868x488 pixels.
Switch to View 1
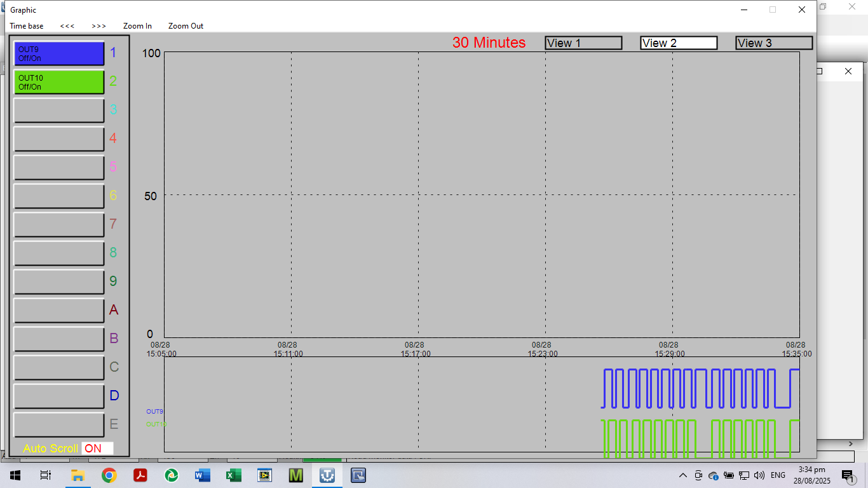(583, 43)
